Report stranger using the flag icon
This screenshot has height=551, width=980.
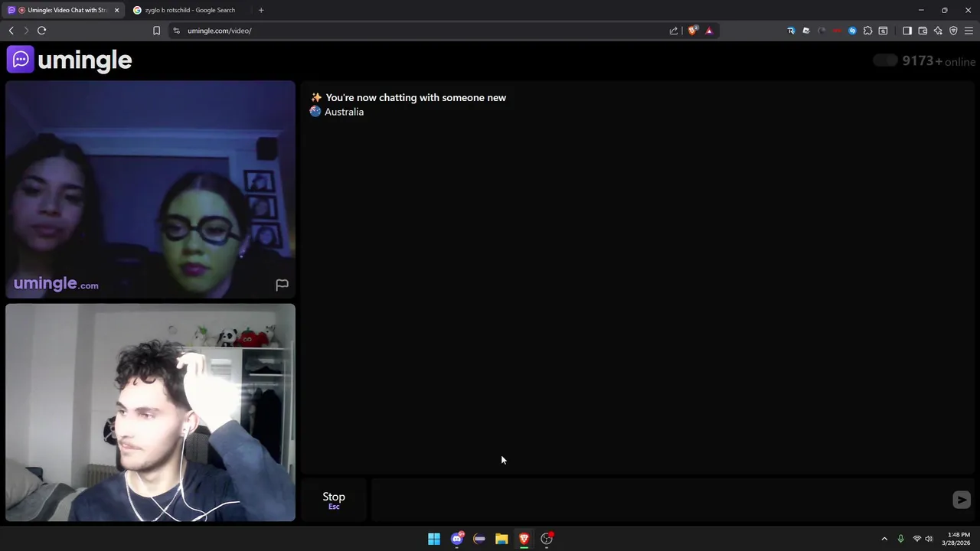tap(282, 285)
